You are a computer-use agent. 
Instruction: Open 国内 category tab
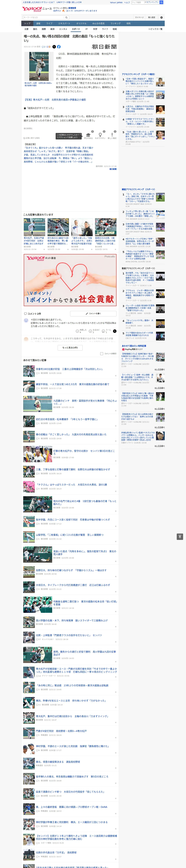35,29
